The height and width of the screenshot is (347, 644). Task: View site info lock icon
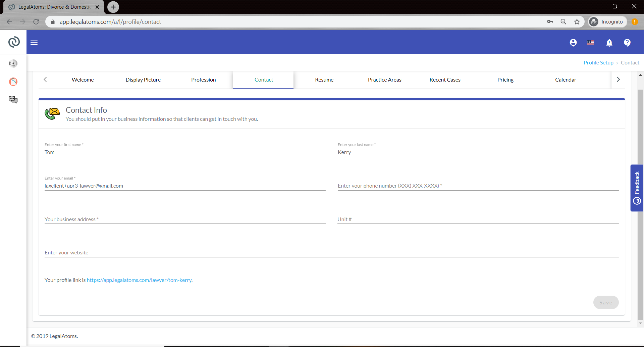tap(52, 22)
